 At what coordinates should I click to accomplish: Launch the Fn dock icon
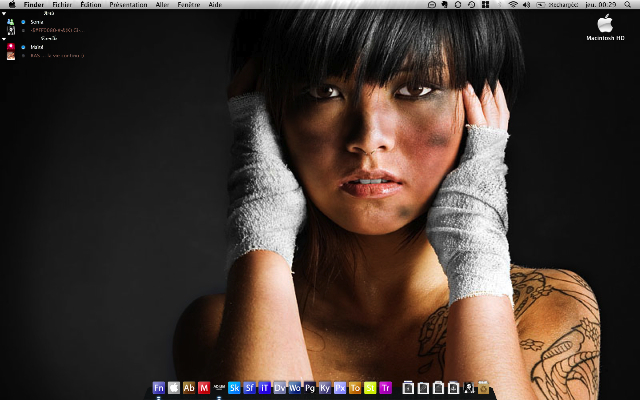pyautogui.click(x=159, y=387)
